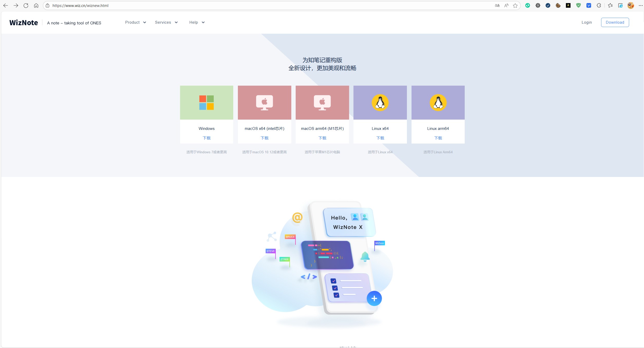Screen dimensions: 644x348
Task: Click the macOS x64 Intel Apple icon
Action: [x=264, y=103]
